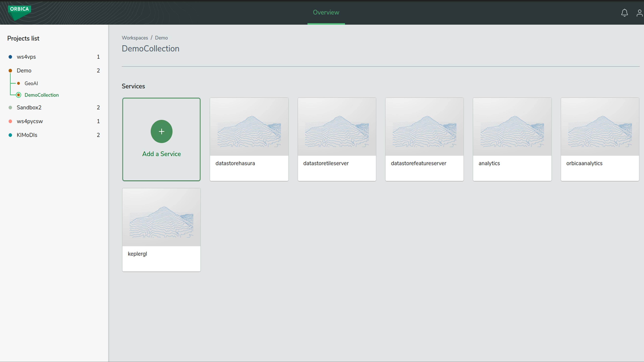This screenshot has width=644, height=362.
Task: Click the Orbica logo
Action: (19, 12)
